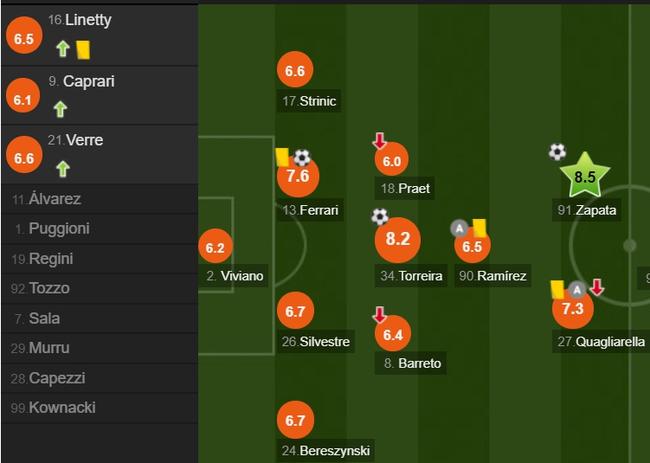Click the goal ball icon above Torreira

coord(380,217)
